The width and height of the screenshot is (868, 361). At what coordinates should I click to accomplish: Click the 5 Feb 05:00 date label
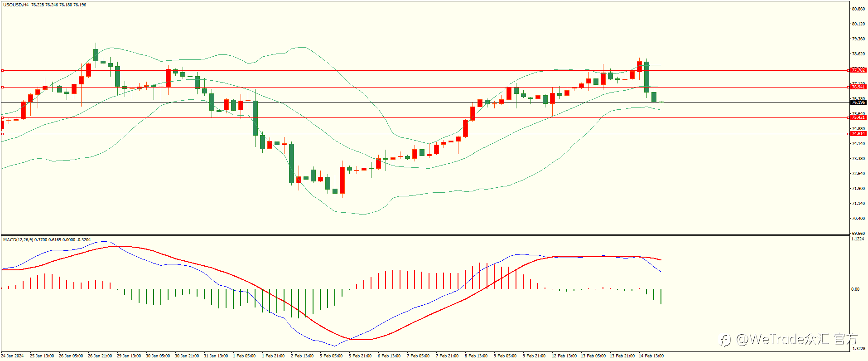[x=331, y=356]
